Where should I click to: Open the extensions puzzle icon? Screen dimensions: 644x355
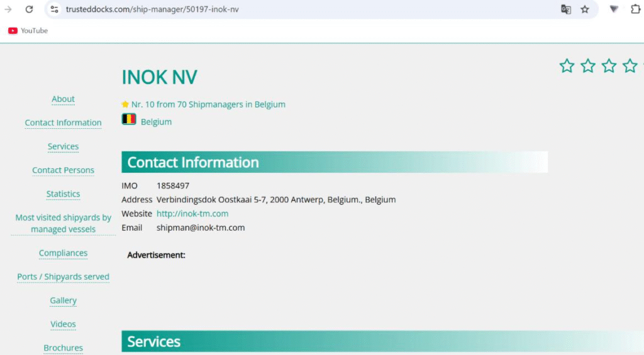635,9
